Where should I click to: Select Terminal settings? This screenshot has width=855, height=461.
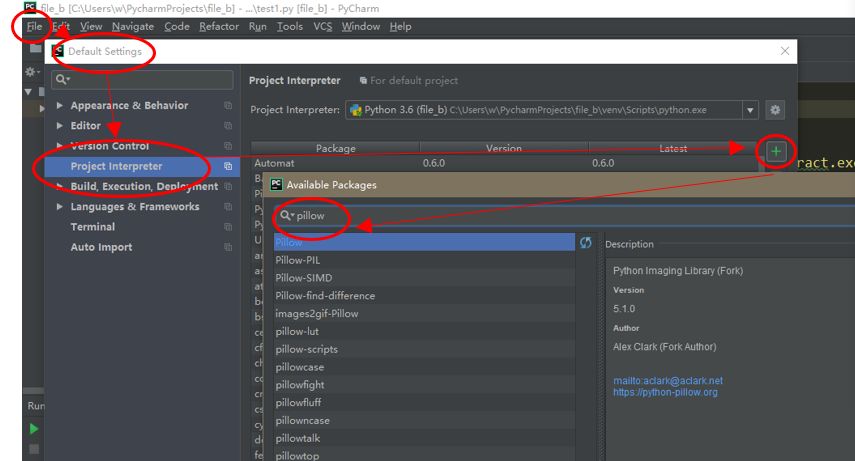93,227
